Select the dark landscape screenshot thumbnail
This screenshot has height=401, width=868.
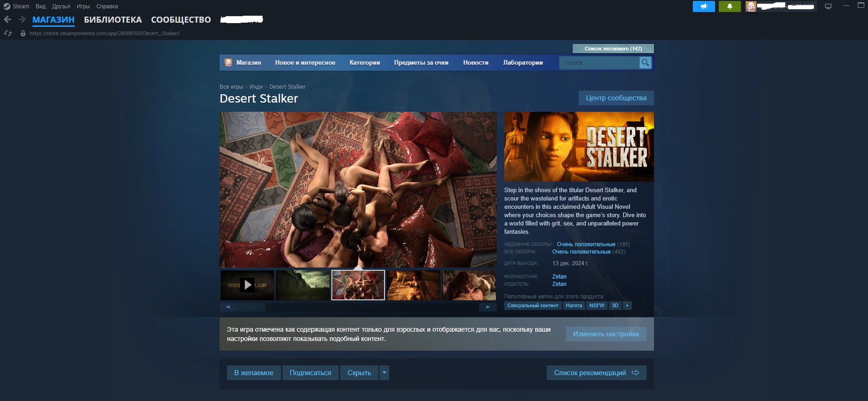point(303,285)
